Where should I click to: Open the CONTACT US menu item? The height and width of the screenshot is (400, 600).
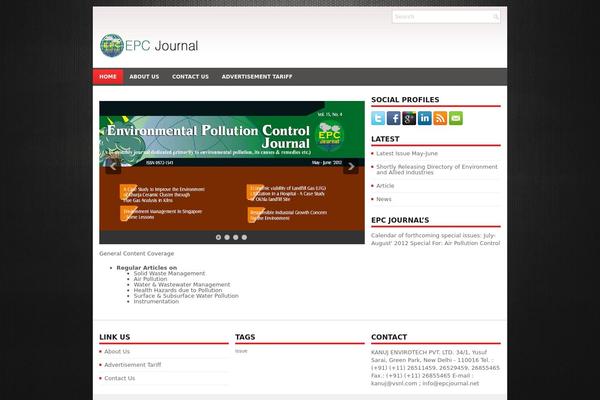(190, 77)
